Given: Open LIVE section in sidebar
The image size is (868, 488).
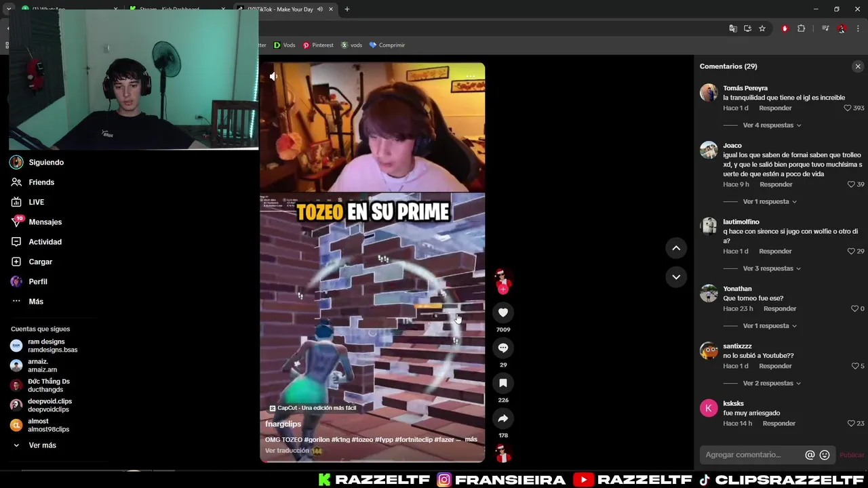Looking at the screenshot, I should pyautogui.click(x=36, y=202).
